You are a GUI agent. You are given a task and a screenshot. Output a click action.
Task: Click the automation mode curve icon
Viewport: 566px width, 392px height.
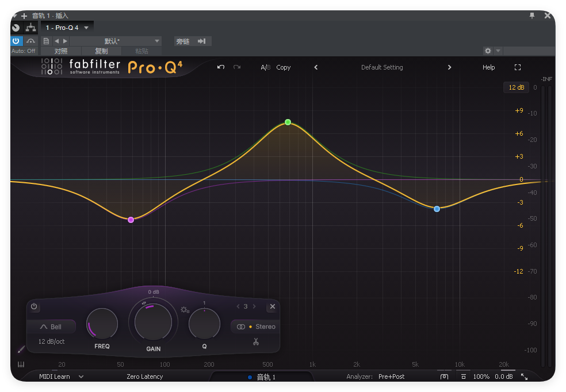point(30,41)
